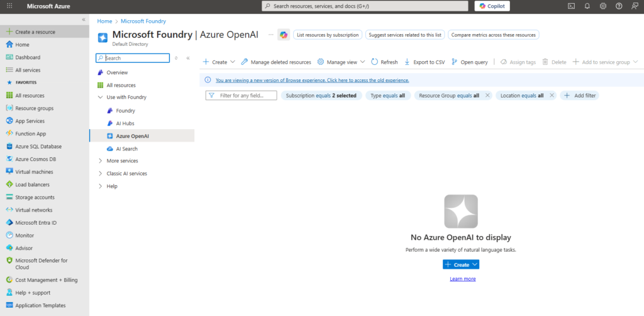Remove the Location equals all filter
644x316 pixels.
tap(552, 96)
